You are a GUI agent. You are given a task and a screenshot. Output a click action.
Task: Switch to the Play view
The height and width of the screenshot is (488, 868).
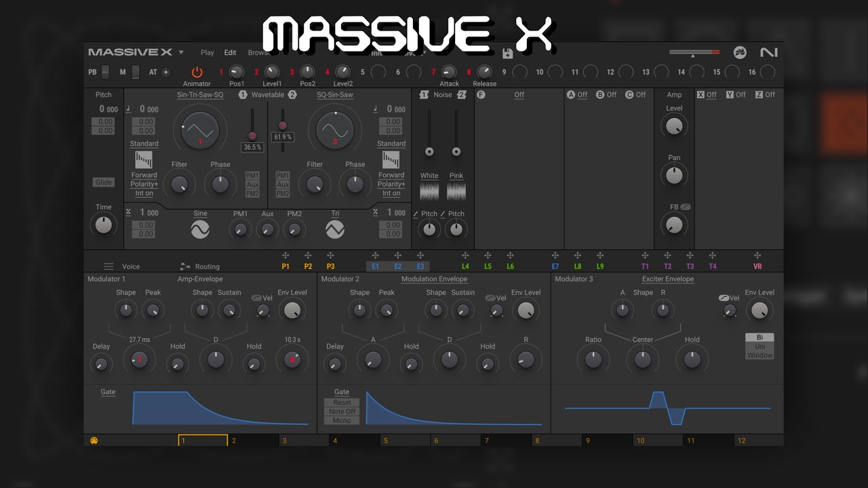207,52
